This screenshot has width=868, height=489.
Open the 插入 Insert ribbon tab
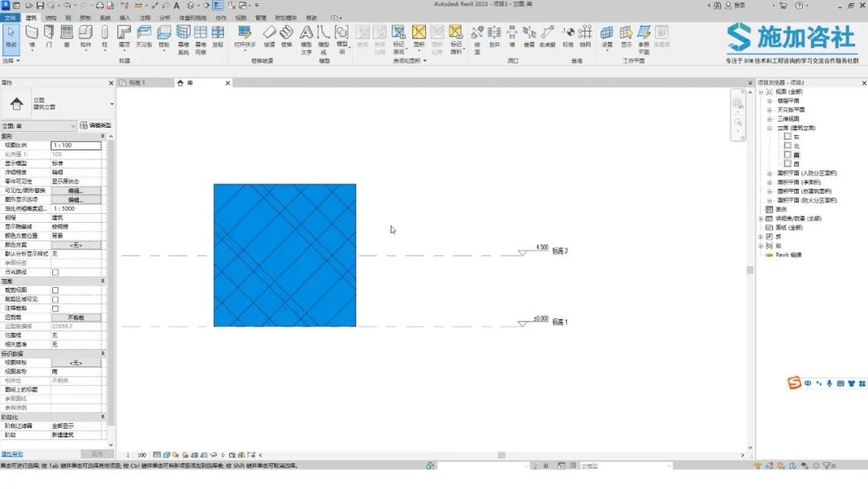[125, 17]
